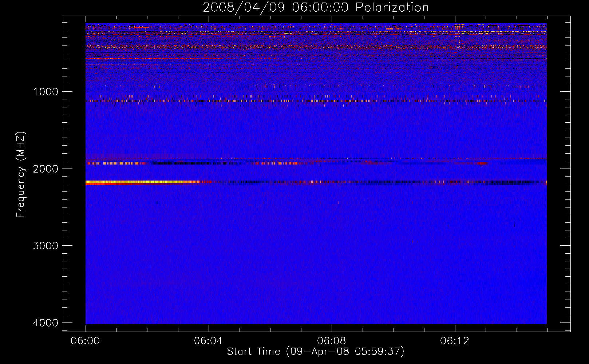Click the 06:12 time tick label
589x364 pixels.
tap(455, 341)
